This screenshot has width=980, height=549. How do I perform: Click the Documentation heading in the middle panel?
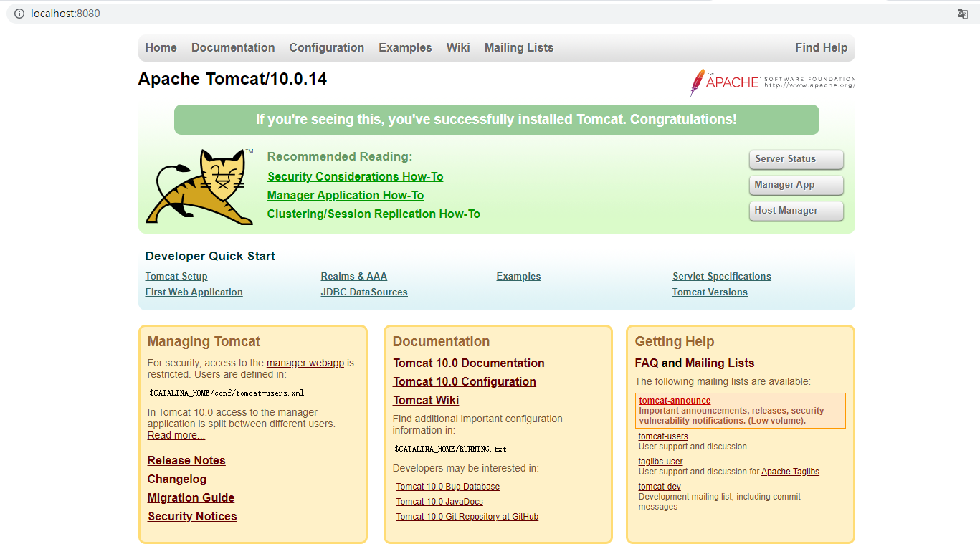(x=442, y=342)
